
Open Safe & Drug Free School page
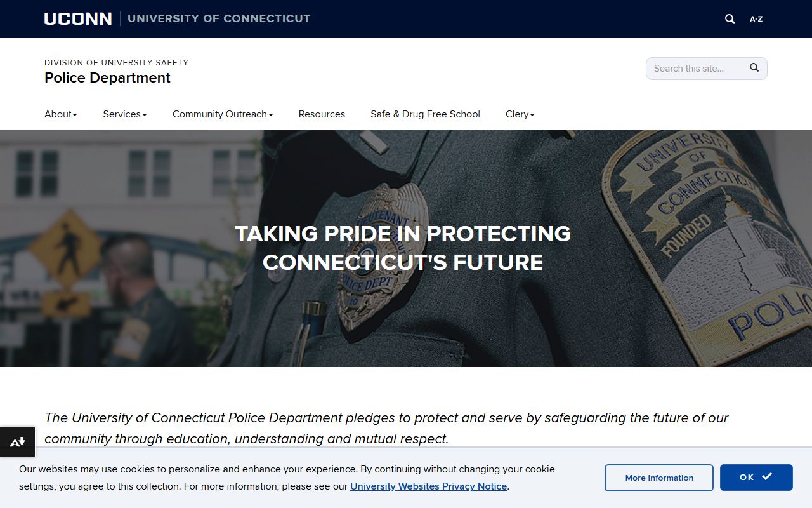425,114
